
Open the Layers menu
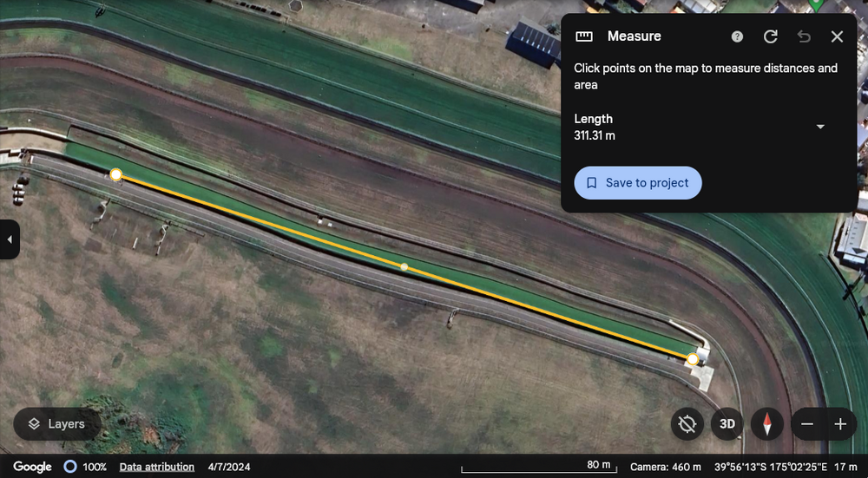pyautogui.click(x=57, y=424)
